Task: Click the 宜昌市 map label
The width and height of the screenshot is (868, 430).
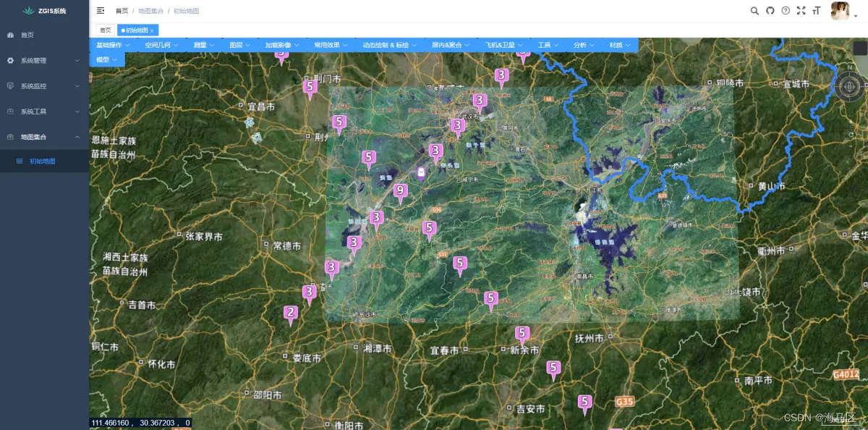Action: tap(261, 106)
